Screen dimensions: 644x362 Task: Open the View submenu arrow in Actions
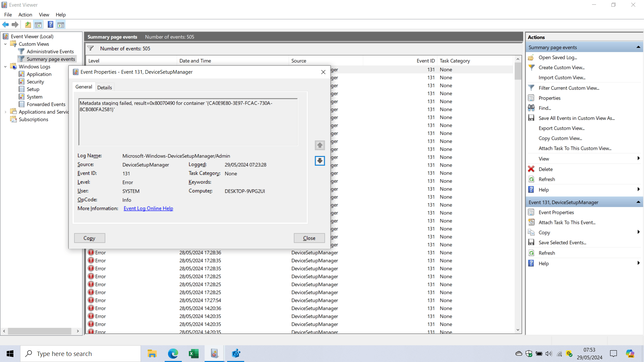click(638, 159)
